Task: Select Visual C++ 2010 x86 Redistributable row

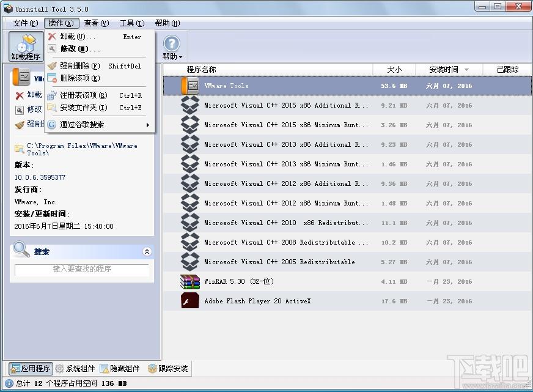Action: pos(347,223)
